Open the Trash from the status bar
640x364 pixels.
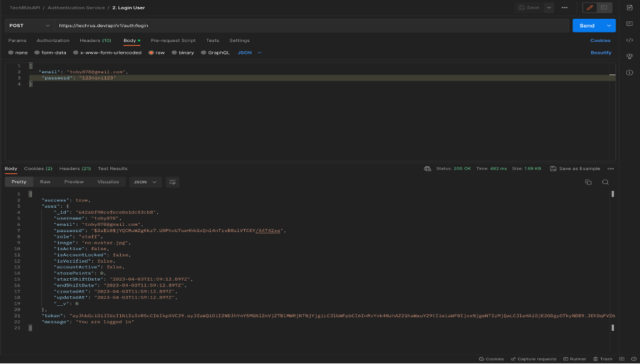tap(602, 358)
